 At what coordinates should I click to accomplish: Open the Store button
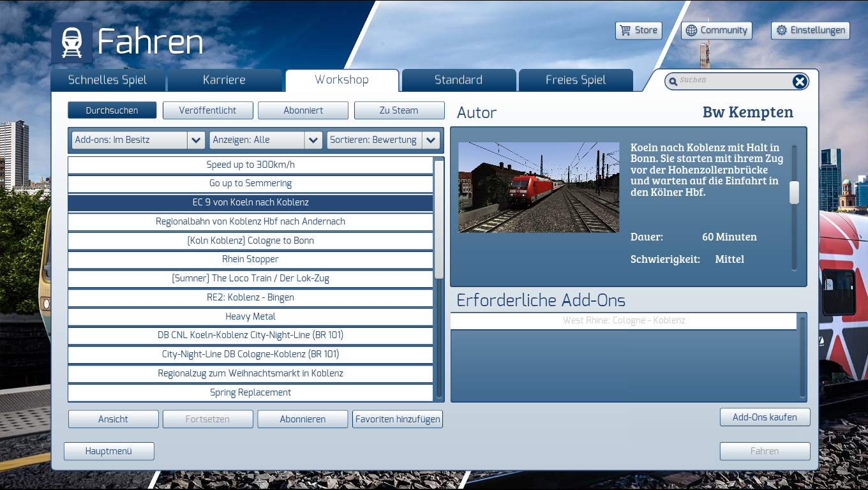(x=638, y=31)
